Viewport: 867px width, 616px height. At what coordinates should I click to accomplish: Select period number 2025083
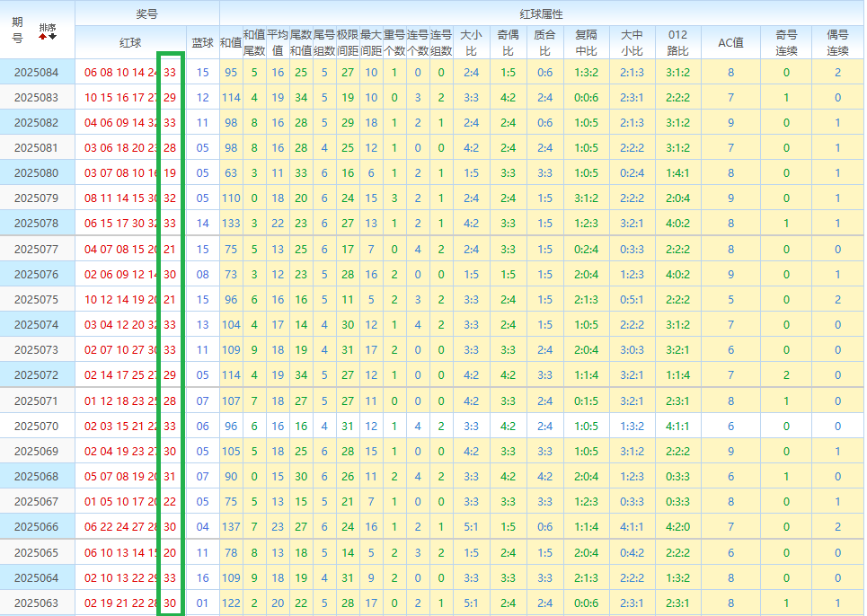tap(37, 98)
